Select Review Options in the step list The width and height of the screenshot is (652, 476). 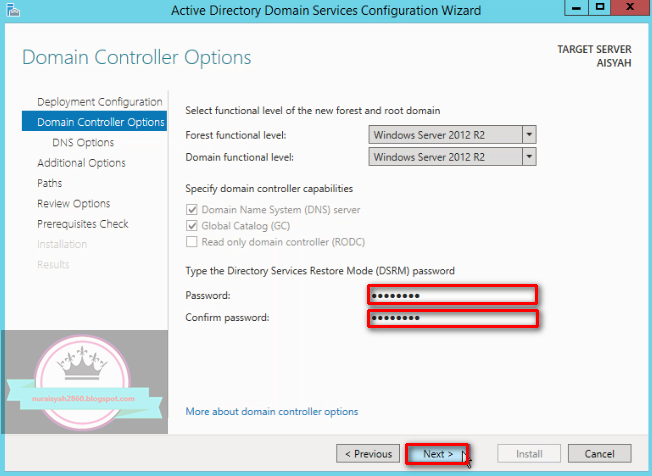coord(74,204)
